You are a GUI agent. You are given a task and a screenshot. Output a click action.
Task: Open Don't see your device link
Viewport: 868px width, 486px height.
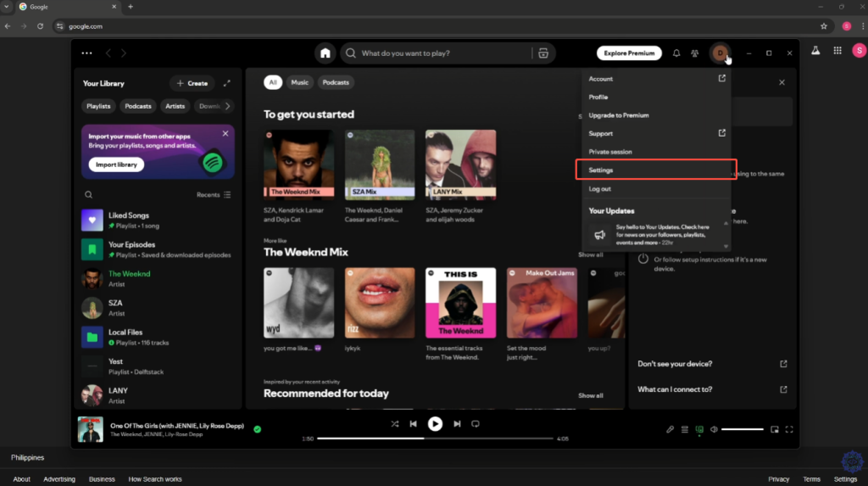pyautogui.click(x=712, y=364)
